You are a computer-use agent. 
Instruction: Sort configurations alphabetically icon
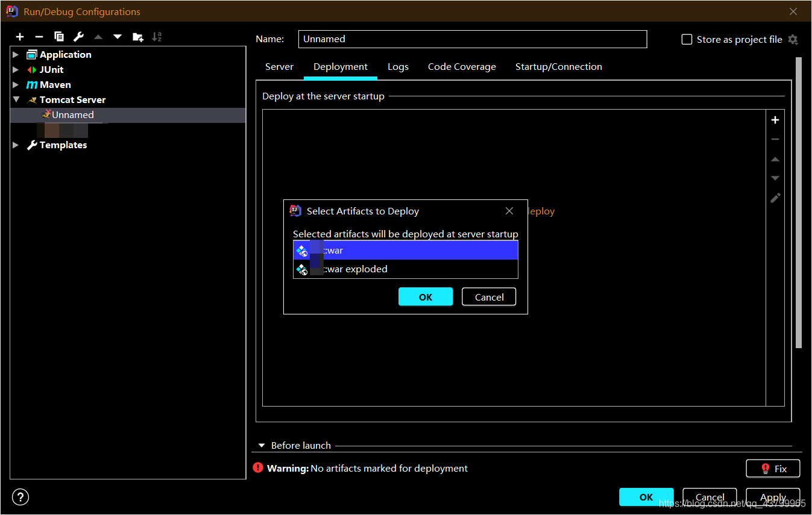[x=157, y=37]
